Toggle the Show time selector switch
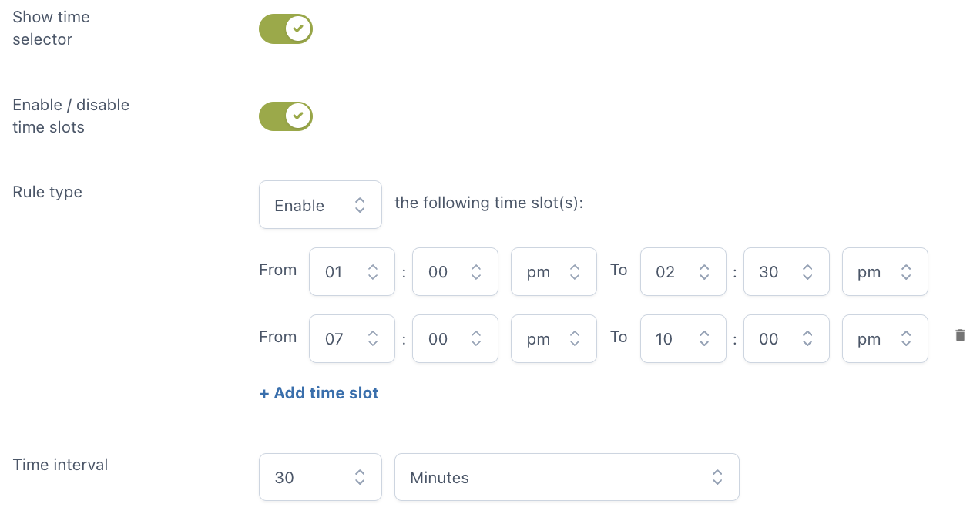Viewport: 980px width, 521px height. coord(286,29)
